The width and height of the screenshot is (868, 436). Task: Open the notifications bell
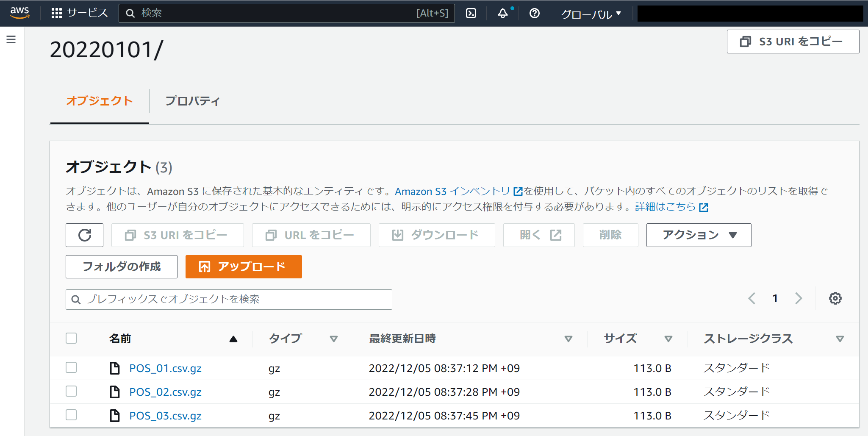(503, 13)
